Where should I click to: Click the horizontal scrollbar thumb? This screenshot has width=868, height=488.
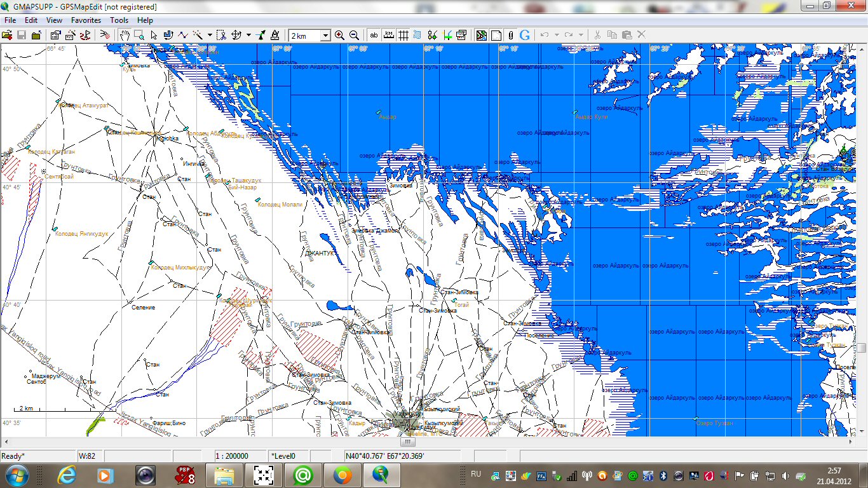(x=408, y=442)
